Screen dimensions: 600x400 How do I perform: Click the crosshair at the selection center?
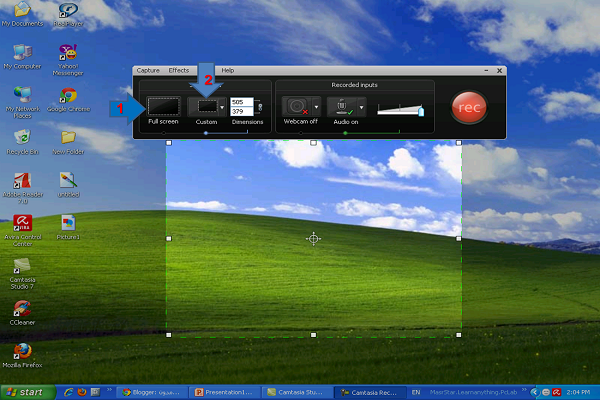pyautogui.click(x=313, y=239)
